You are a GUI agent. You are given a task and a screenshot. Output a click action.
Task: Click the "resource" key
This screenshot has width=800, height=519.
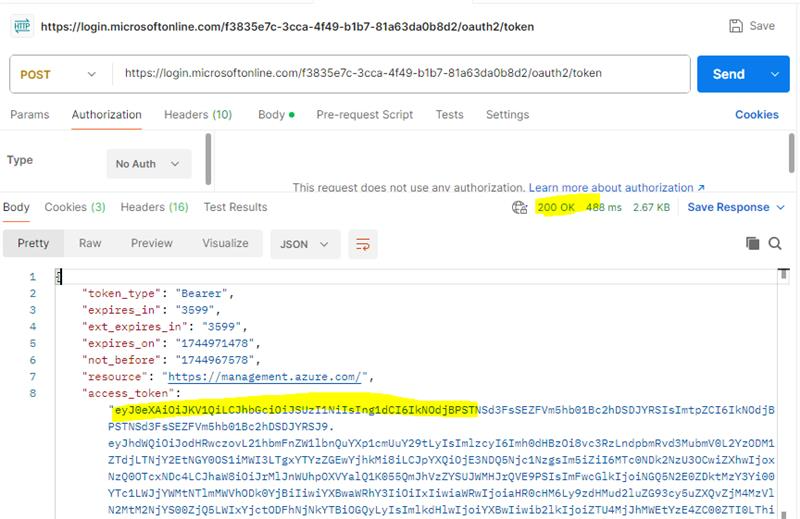point(115,377)
